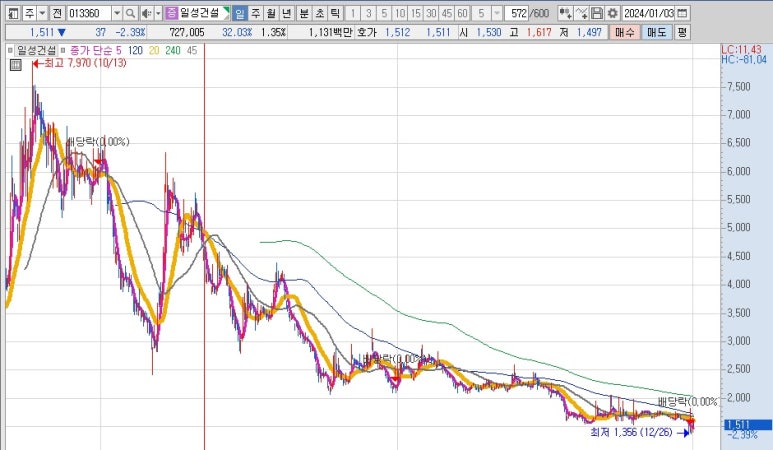Switch to 월 monthly chart period
This screenshot has height=450, width=773.
[271, 13]
